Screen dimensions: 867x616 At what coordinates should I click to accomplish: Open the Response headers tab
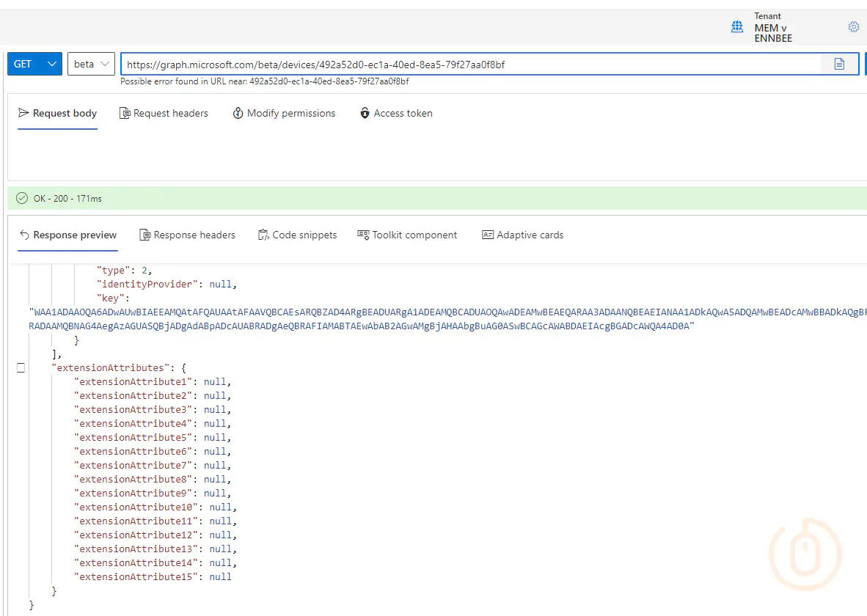[187, 235]
